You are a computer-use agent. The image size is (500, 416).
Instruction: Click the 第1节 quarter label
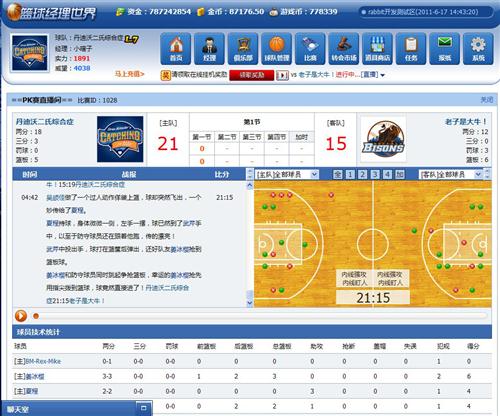click(252, 122)
